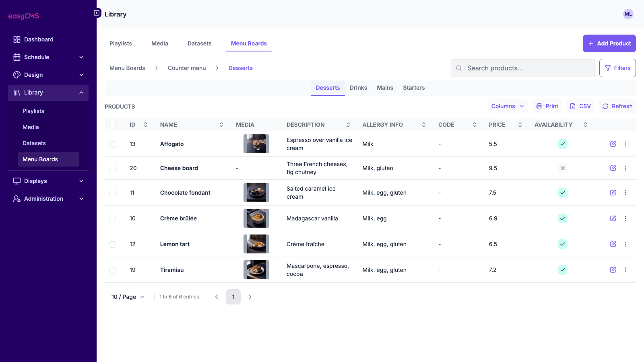Image resolution: width=644 pixels, height=362 pixels.
Task: Click the edit icon for Chocolate fondant
Action: (613, 193)
